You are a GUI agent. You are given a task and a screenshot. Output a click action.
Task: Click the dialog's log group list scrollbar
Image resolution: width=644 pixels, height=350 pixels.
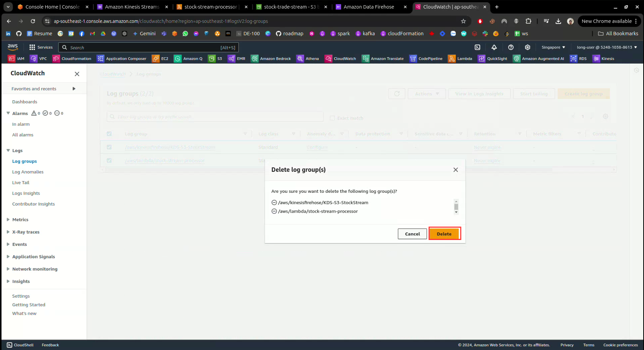(456, 207)
